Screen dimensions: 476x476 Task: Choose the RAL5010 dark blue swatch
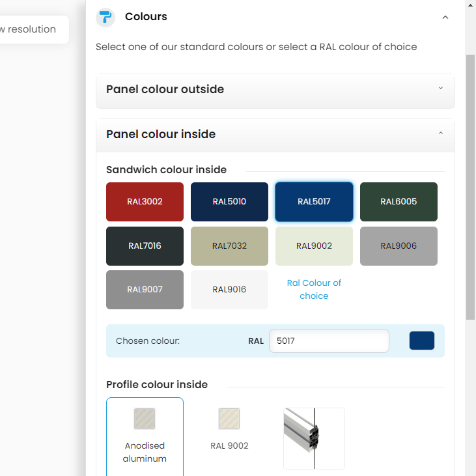[x=229, y=202]
